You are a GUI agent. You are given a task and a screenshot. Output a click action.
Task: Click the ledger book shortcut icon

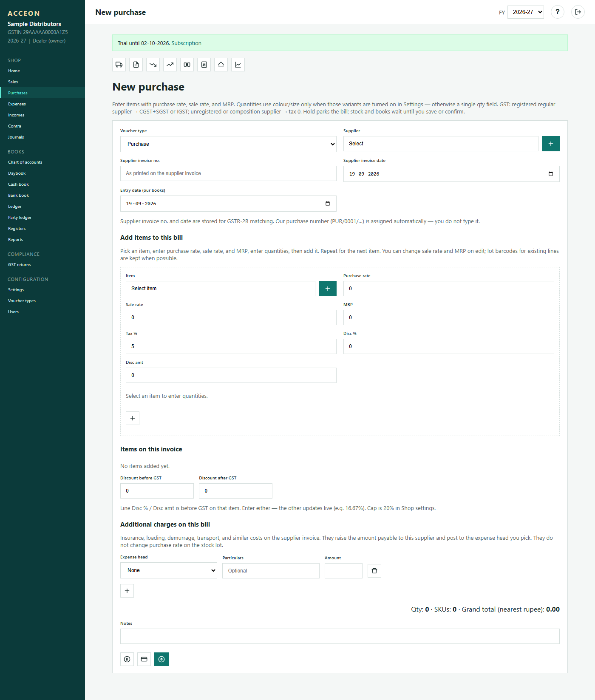pos(204,65)
